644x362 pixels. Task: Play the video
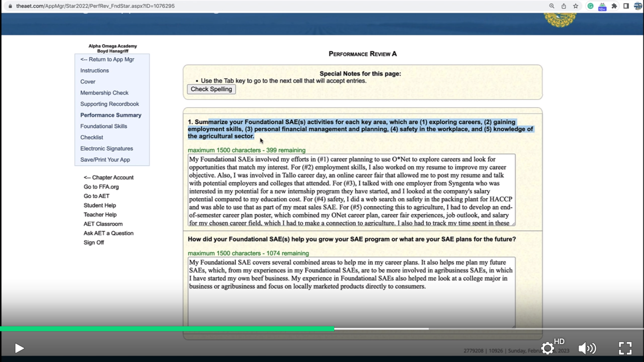pos(19,348)
